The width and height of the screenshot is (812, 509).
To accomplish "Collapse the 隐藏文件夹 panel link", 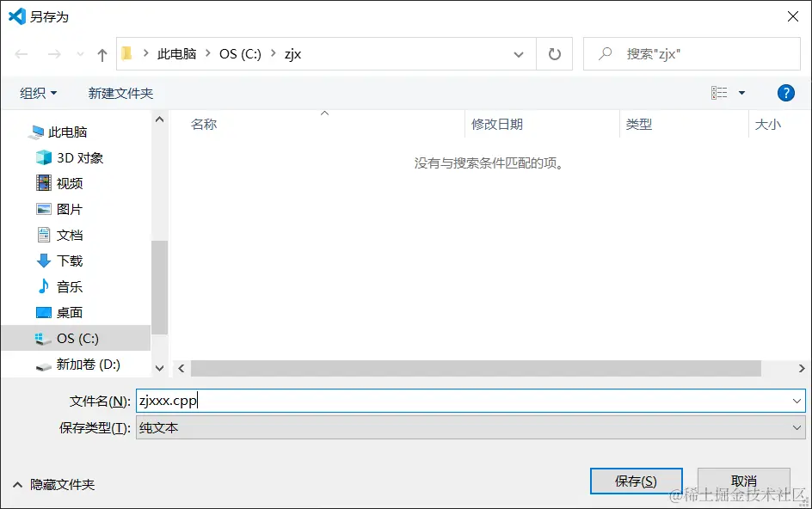I will (53, 485).
